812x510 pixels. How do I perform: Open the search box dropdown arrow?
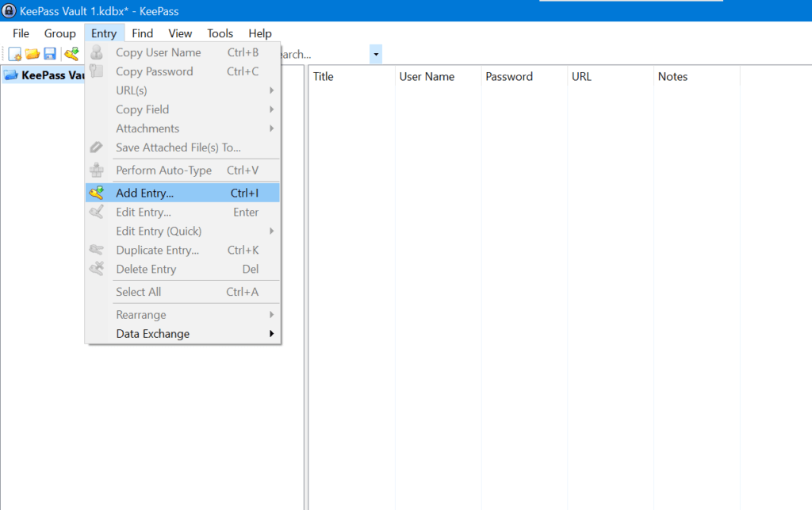(376, 54)
